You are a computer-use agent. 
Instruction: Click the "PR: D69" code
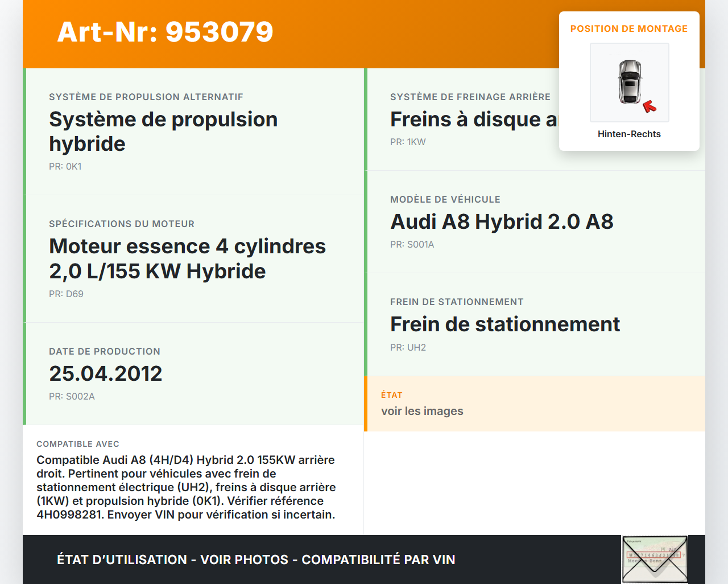[x=66, y=294]
